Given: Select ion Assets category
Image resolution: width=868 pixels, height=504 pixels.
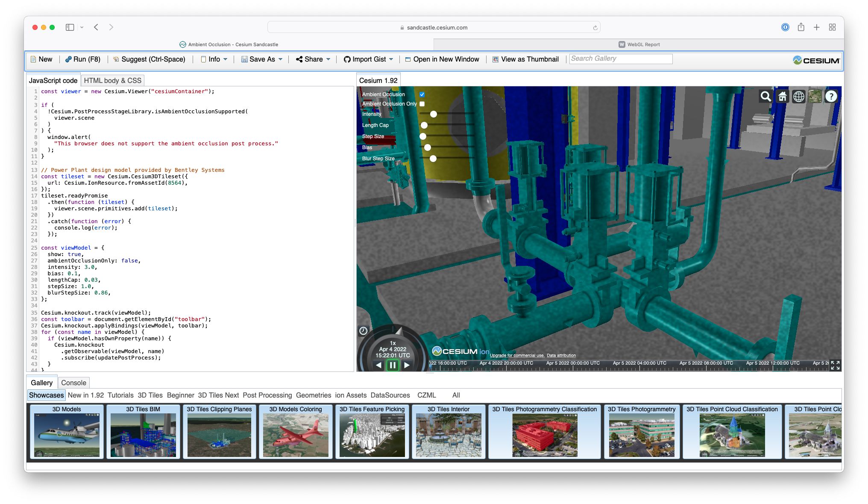Looking at the screenshot, I should click(x=351, y=395).
